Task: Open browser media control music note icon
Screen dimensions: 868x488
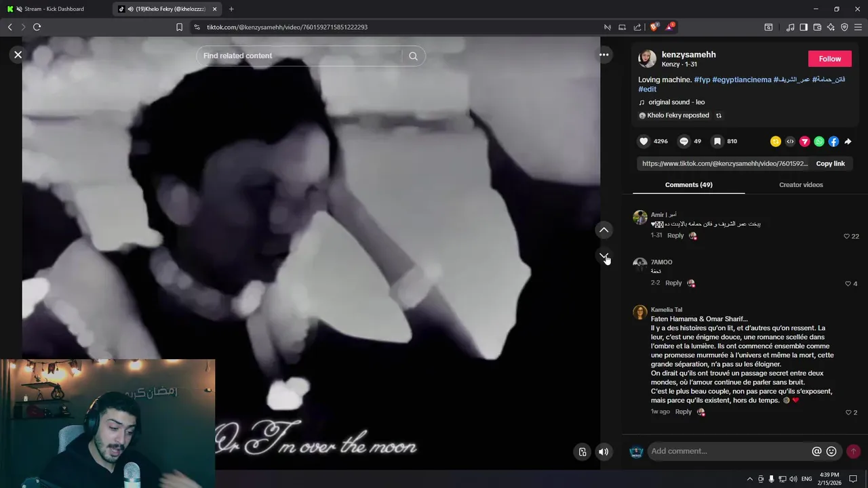Action: tap(790, 27)
